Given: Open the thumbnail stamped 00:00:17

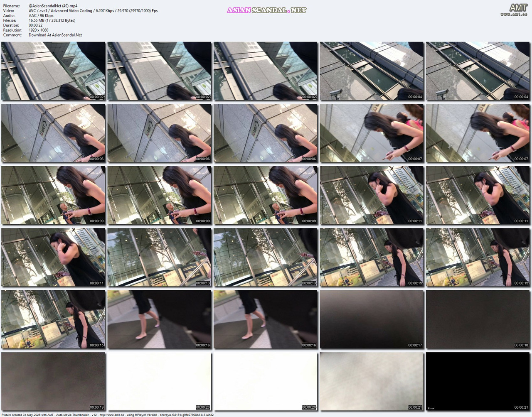Looking at the screenshot, I should click(x=372, y=319).
